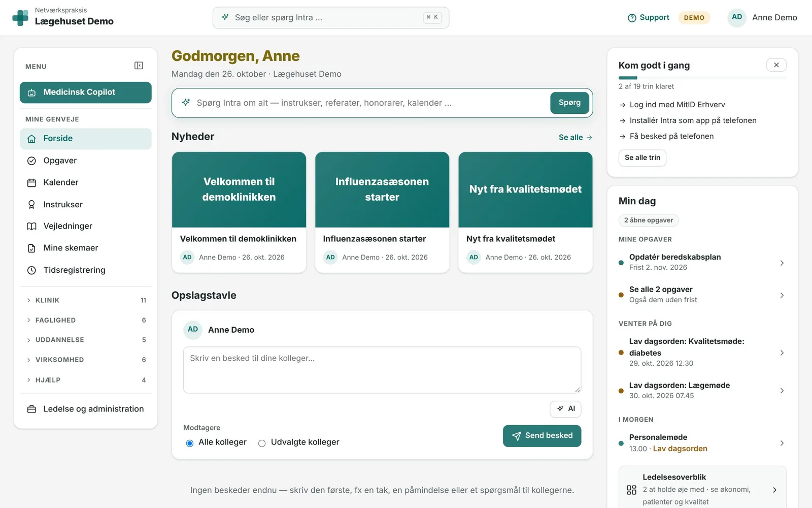The width and height of the screenshot is (812, 508).
Task: Click the 2 åbne opgaver badge
Action: tap(648, 220)
